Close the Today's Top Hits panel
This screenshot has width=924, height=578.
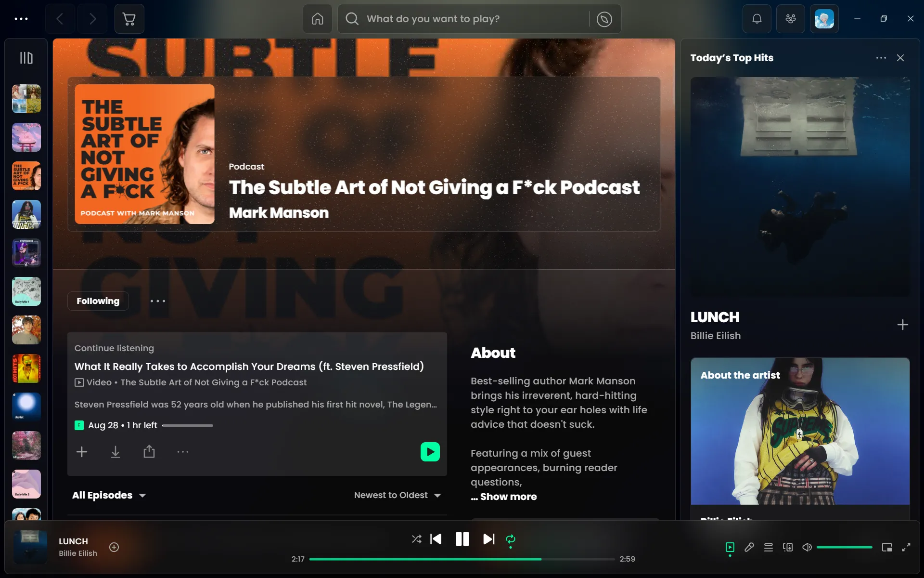coord(900,58)
